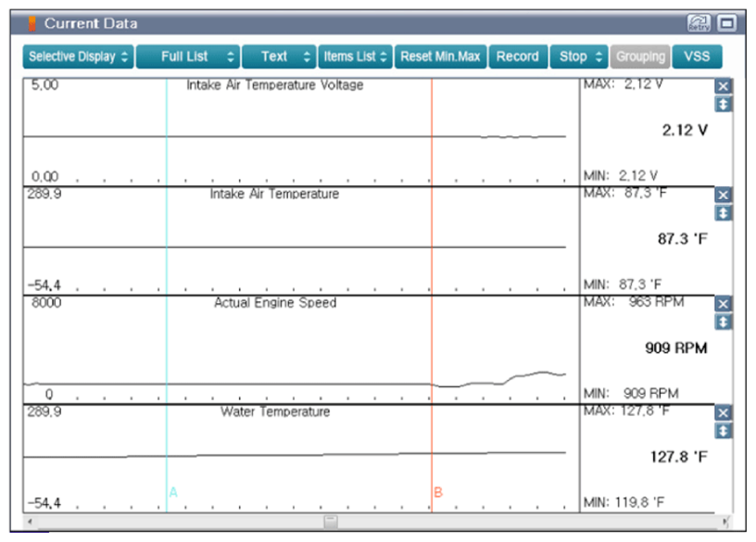The image size is (756, 542).
Task: Open the Full List dropdown
Action: click(x=187, y=57)
